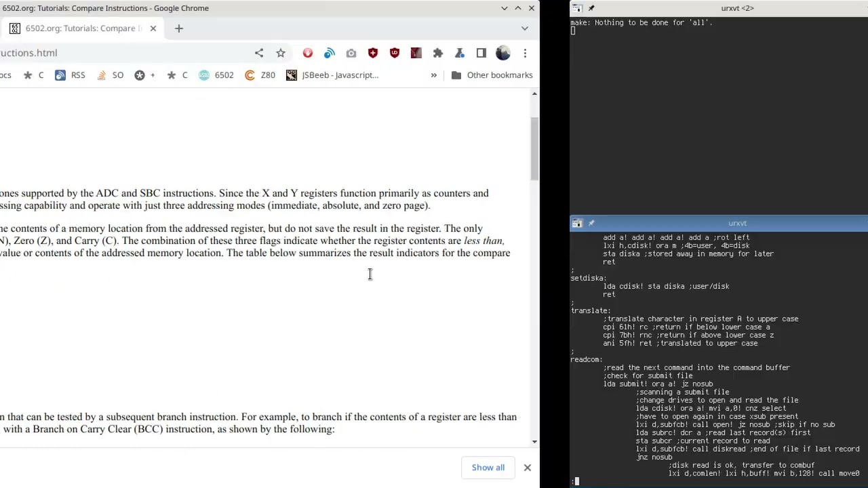Click the ';scanning a submit file' comment line
The height and width of the screenshot is (488, 868).
(x=682, y=392)
